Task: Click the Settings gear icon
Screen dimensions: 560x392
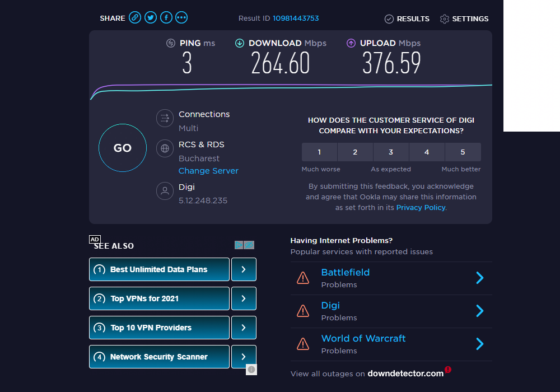Action: coord(444,19)
